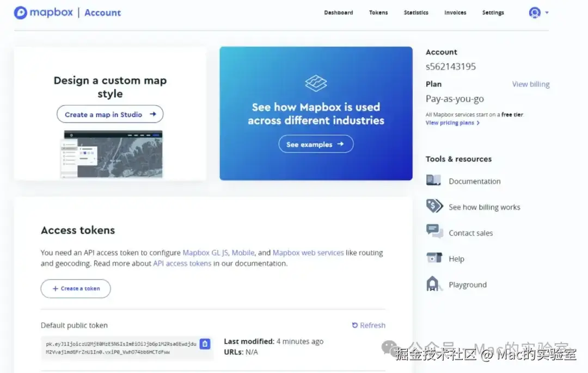
Task: Click the See examples button
Action: 316,144
